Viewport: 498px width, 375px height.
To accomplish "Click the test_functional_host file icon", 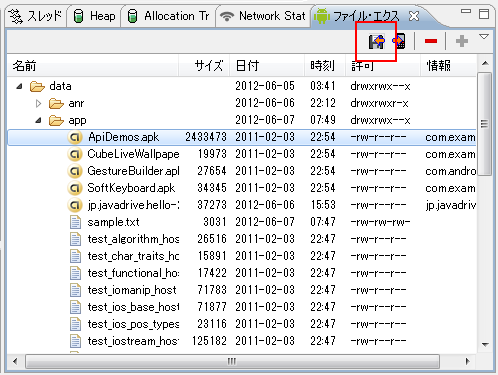I will 75,273.
